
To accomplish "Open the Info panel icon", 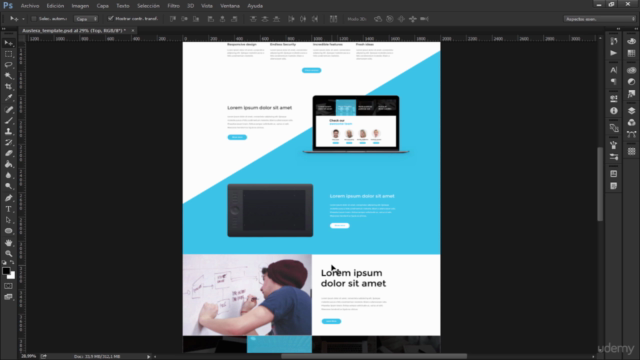I will [613, 111].
